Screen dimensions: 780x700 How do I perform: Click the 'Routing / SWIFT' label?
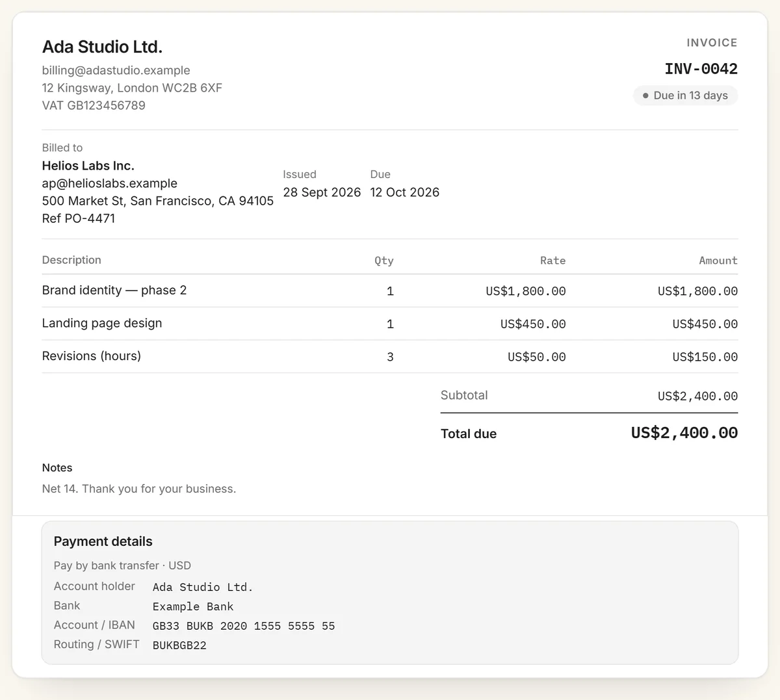97,645
